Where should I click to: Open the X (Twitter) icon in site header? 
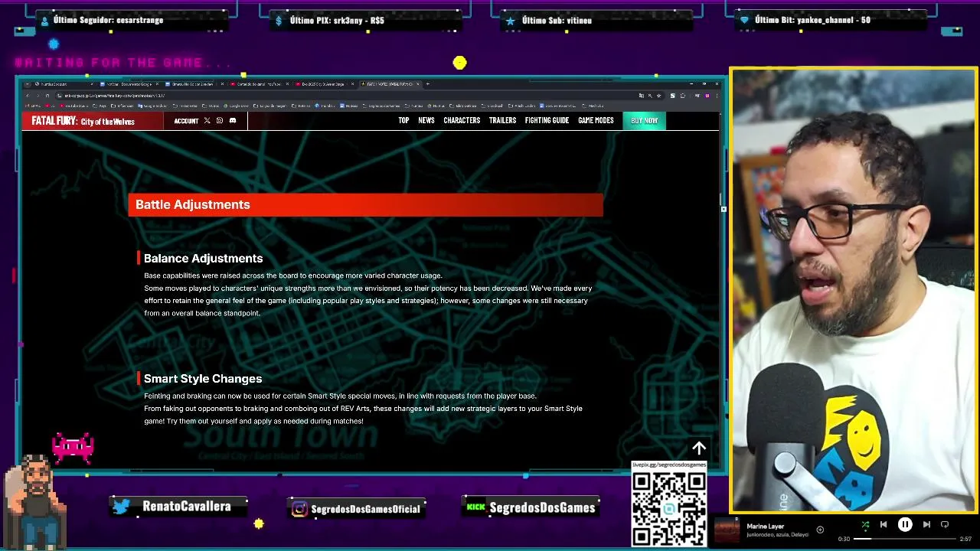coord(207,121)
